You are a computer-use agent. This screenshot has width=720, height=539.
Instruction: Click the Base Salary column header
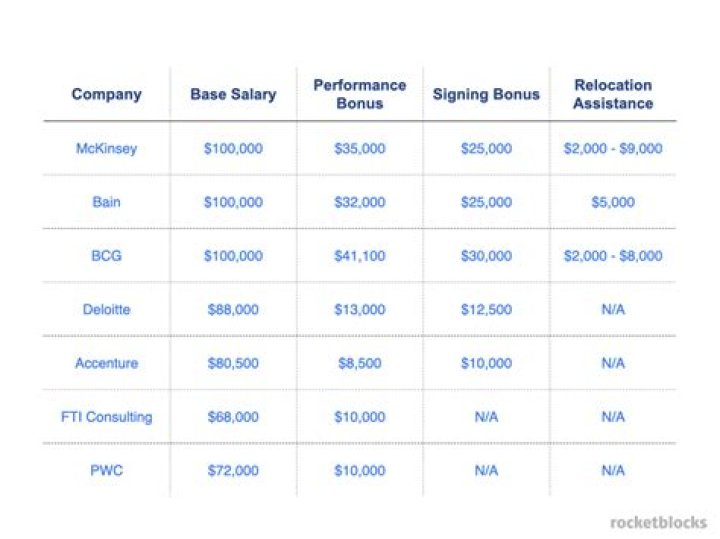[233, 95]
